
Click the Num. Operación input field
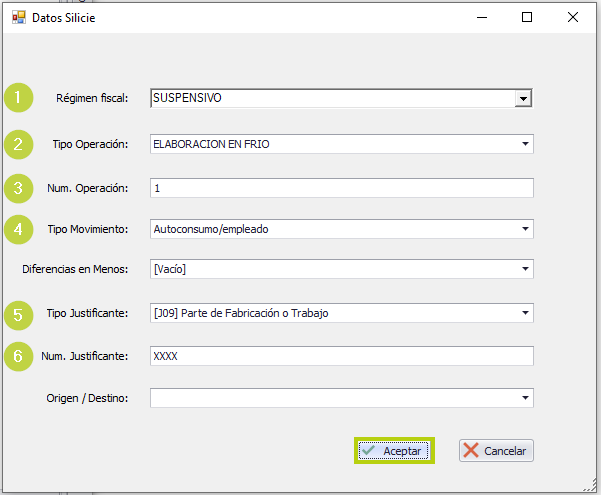342,188
